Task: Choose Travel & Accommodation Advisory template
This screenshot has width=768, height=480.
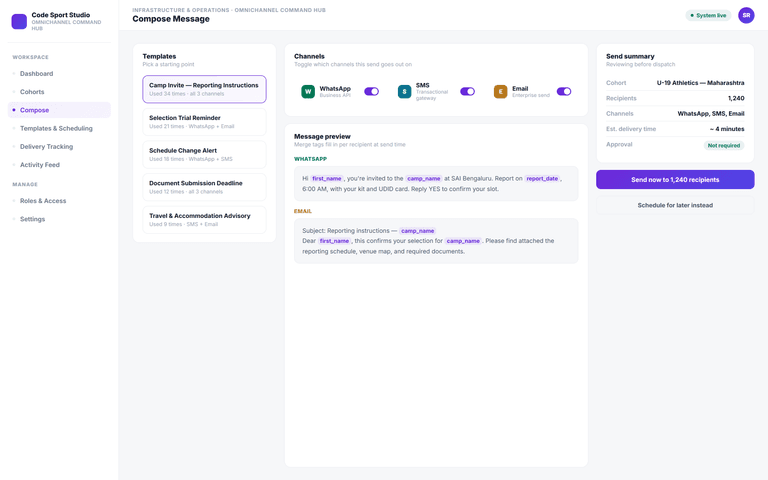Action: click(x=204, y=219)
